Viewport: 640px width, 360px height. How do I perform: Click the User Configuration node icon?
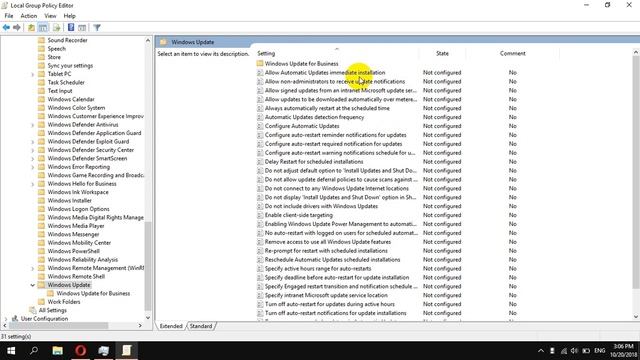[x=15, y=318]
